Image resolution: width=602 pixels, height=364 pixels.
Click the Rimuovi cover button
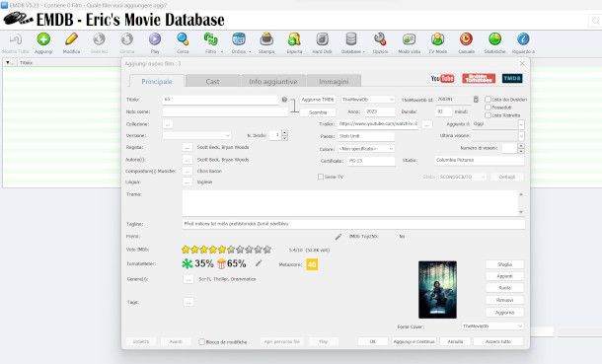coord(505,300)
